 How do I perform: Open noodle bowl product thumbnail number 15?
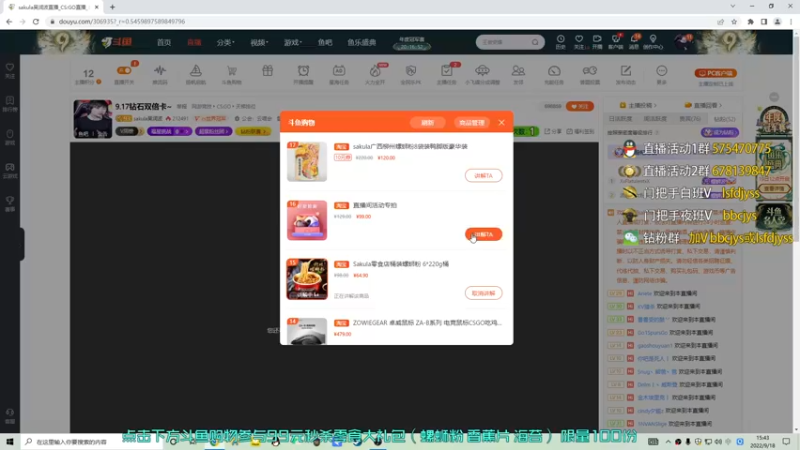point(307,279)
